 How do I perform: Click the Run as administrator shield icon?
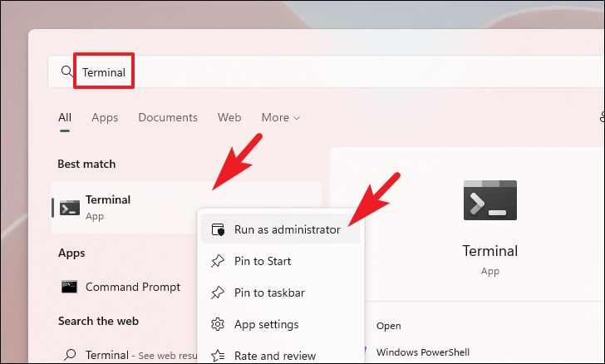218,229
